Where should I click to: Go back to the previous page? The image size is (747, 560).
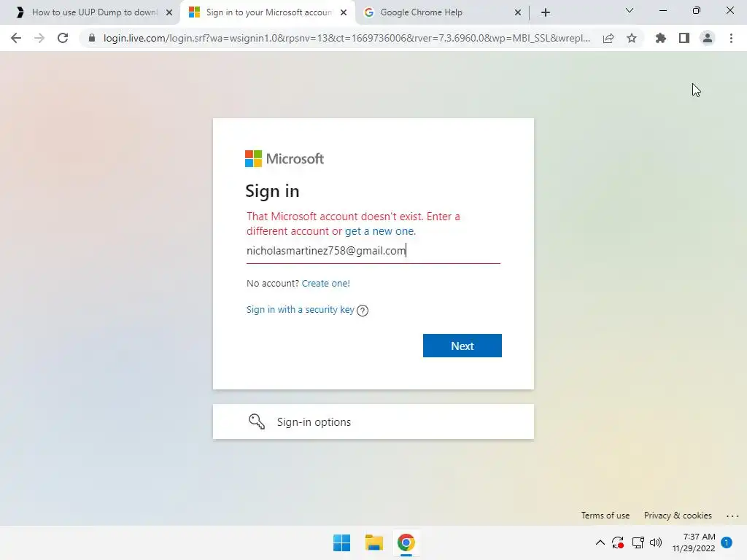16,38
